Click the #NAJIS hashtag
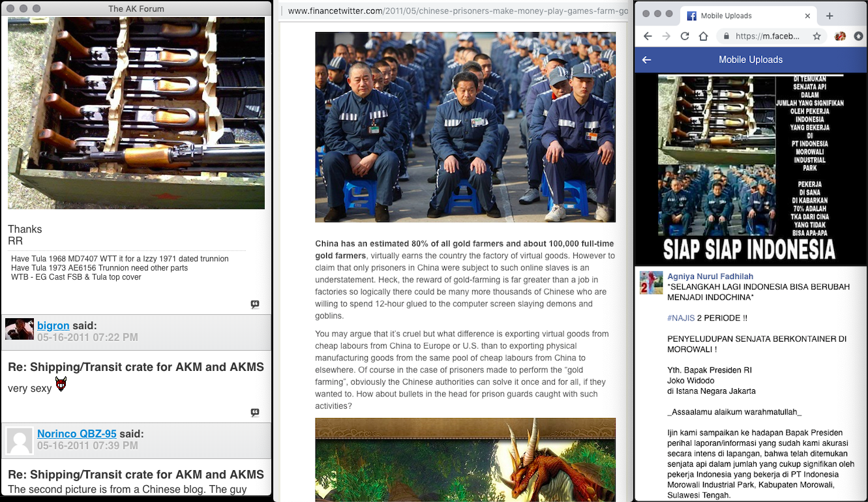This screenshot has width=868, height=502. point(680,318)
